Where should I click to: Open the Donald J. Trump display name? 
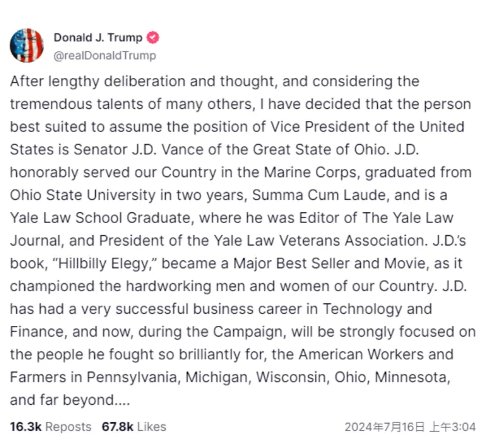98,38
